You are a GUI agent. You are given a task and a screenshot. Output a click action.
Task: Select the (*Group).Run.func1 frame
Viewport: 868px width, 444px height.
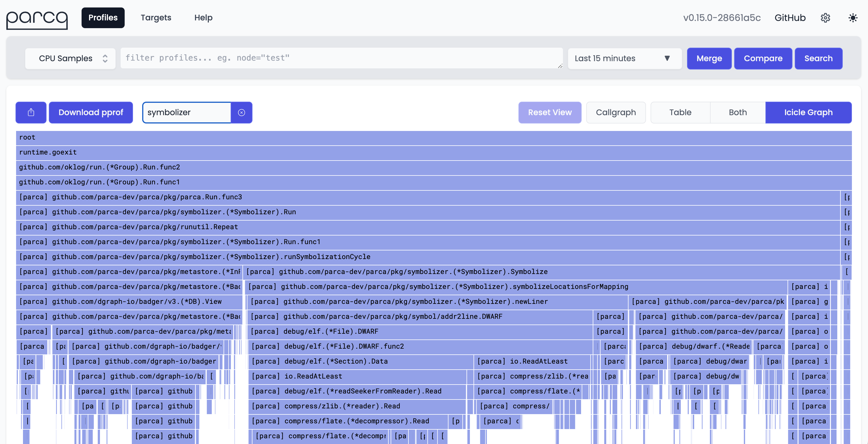pos(434,183)
